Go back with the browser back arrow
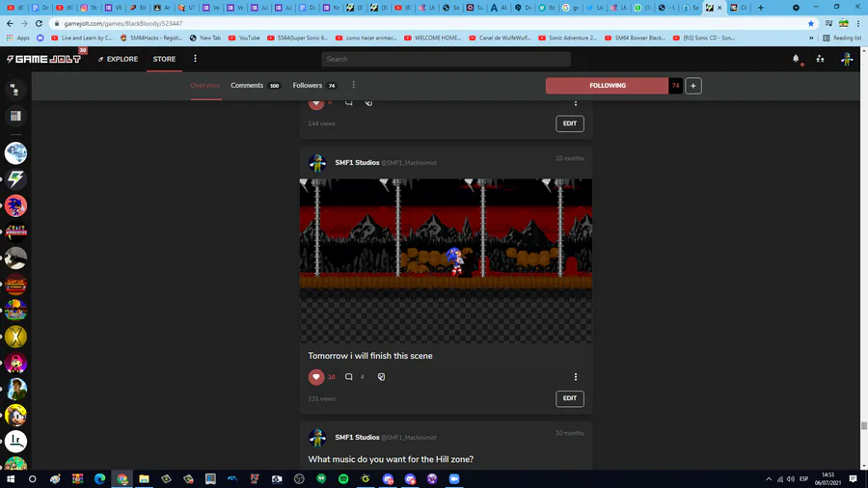Viewport: 868px width, 488px height. point(10,23)
